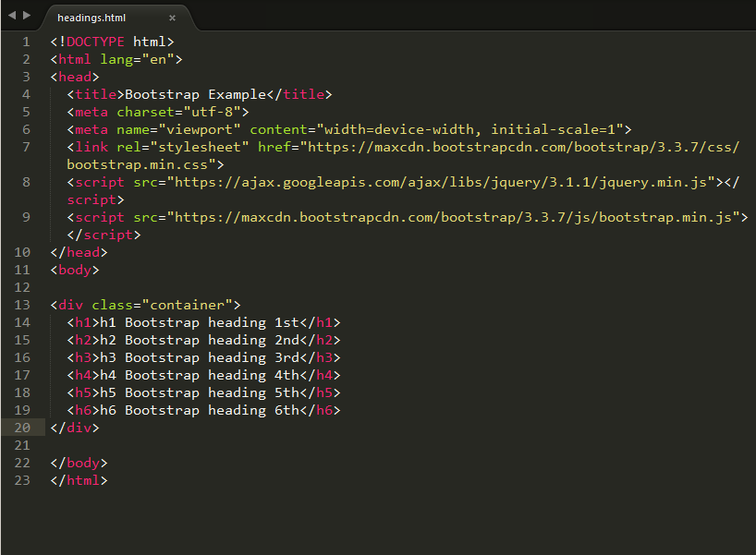Image resolution: width=756 pixels, height=555 pixels.
Task: Click the rel="stylesheet" value
Action: pyautogui.click(x=199, y=147)
